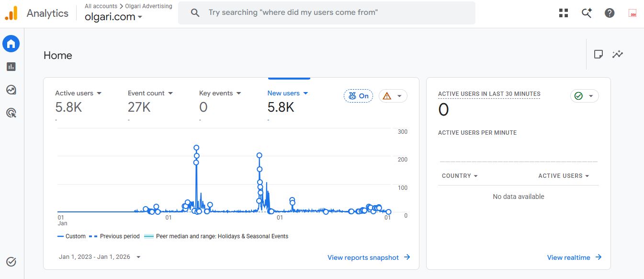Open the date range Jan 1, 2023 dropdown
Image resolution: width=644 pixels, height=279 pixels.
pyautogui.click(x=100, y=257)
